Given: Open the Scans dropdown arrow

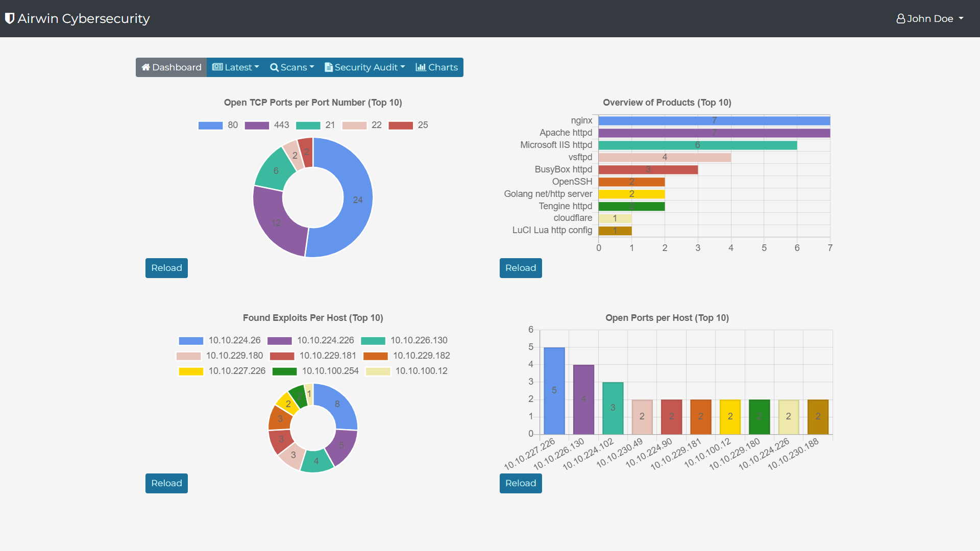Looking at the screenshot, I should (312, 67).
